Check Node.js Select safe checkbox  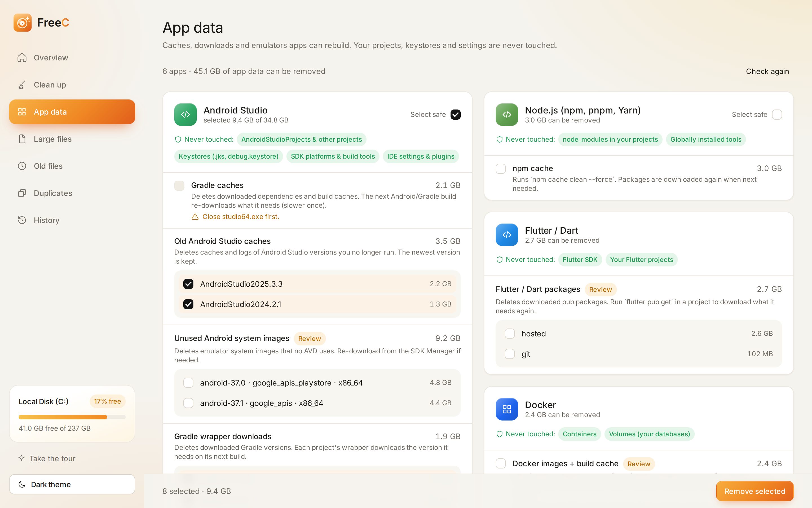click(777, 115)
